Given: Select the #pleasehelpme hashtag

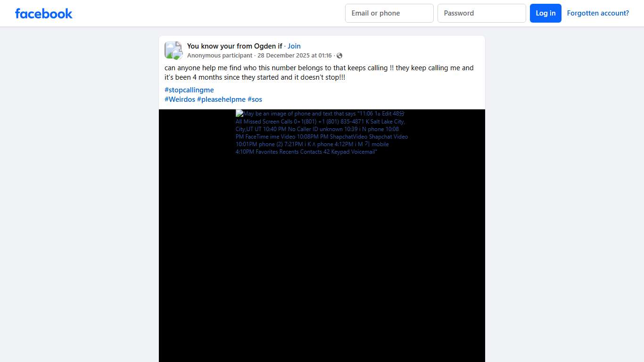Looking at the screenshot, I should pos(221,99).
